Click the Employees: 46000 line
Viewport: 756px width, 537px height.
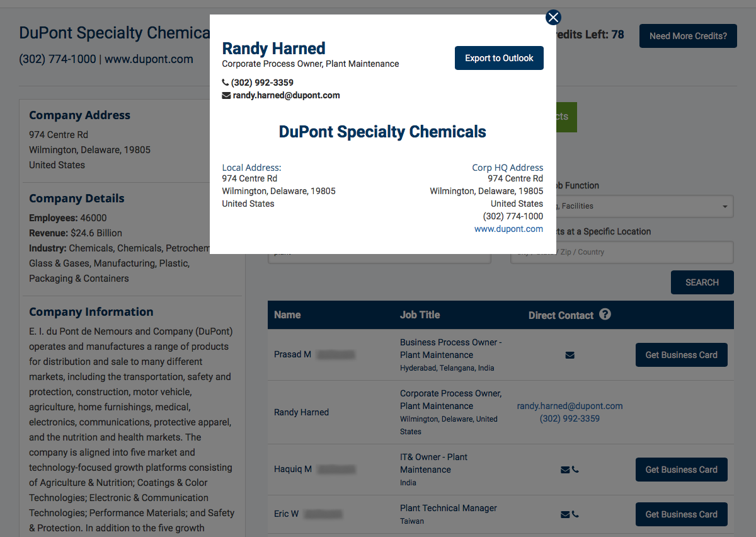[x=68, y=218]
